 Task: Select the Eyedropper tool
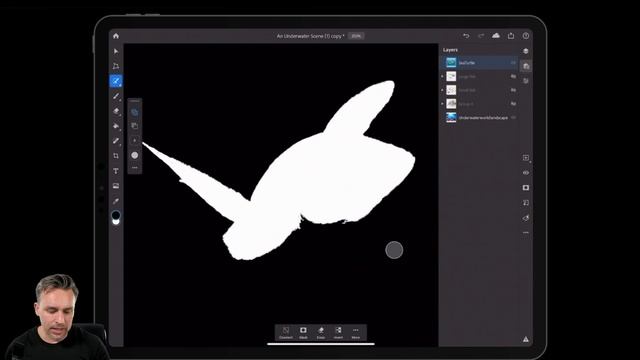click(x=116, y=201)
